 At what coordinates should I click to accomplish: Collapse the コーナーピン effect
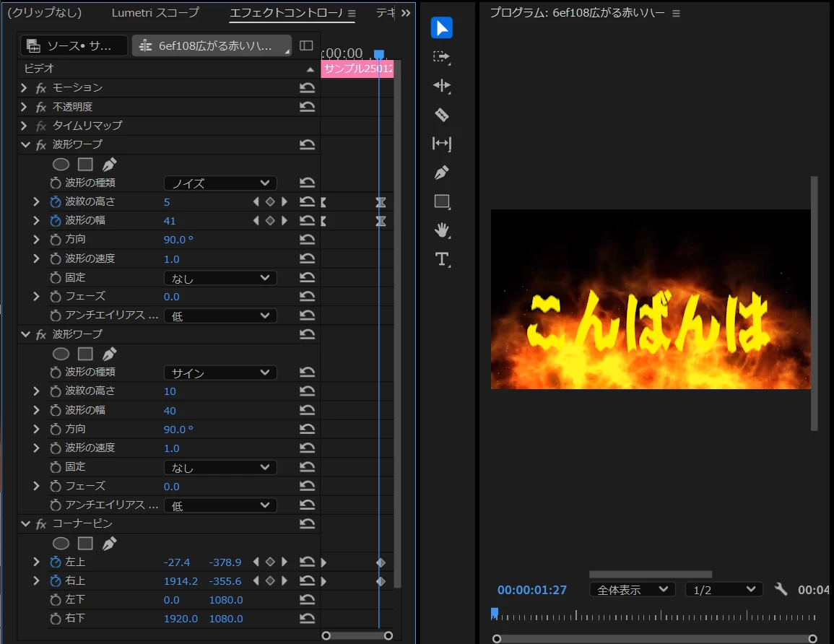25,523
